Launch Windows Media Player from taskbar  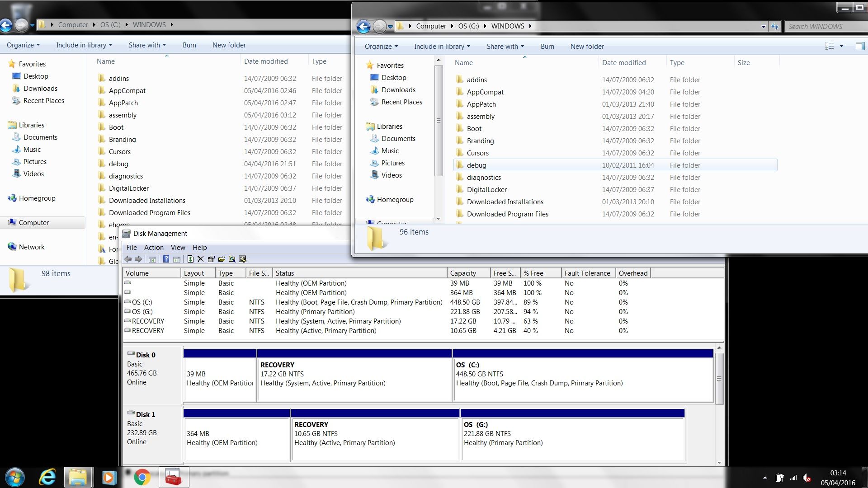click(x=109, y=477)
